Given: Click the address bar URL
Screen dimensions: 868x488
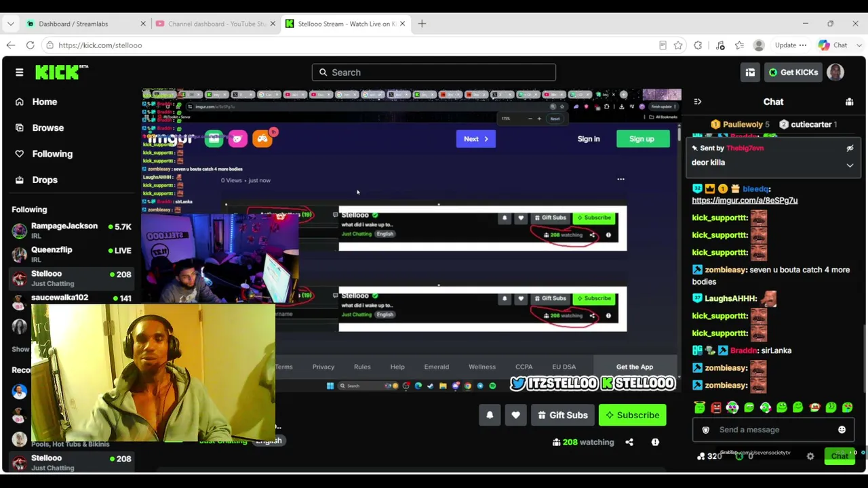Looking at the screenshot, I should pos(100,45).
